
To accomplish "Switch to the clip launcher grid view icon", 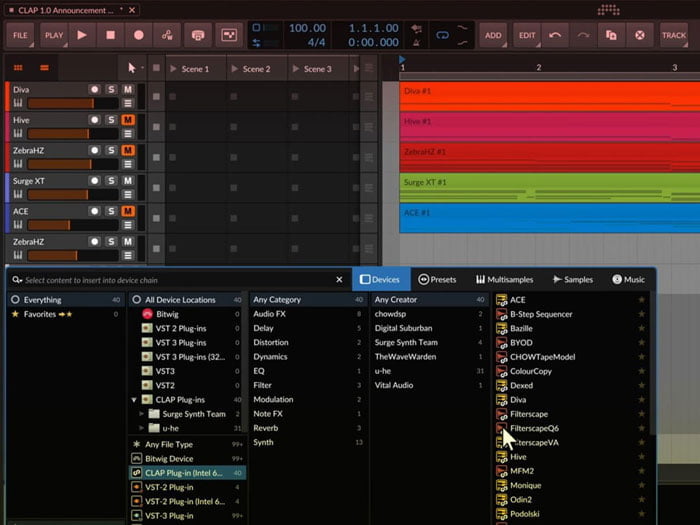I will click(18, 68).
